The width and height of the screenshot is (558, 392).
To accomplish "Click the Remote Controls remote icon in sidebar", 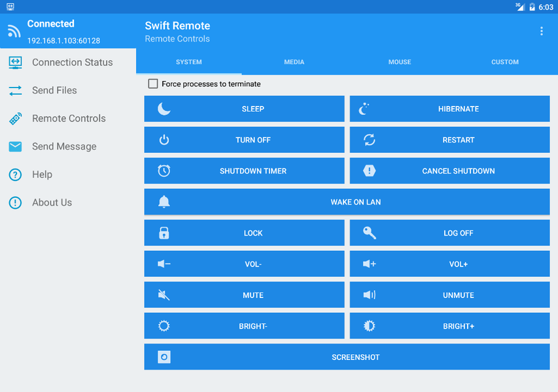I will coord(14,118).
